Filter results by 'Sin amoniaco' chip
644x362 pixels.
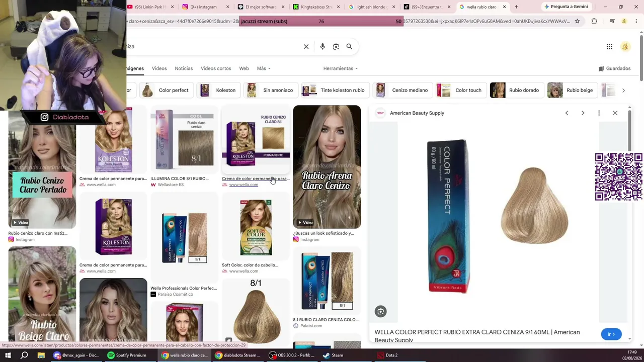point(271,90)
